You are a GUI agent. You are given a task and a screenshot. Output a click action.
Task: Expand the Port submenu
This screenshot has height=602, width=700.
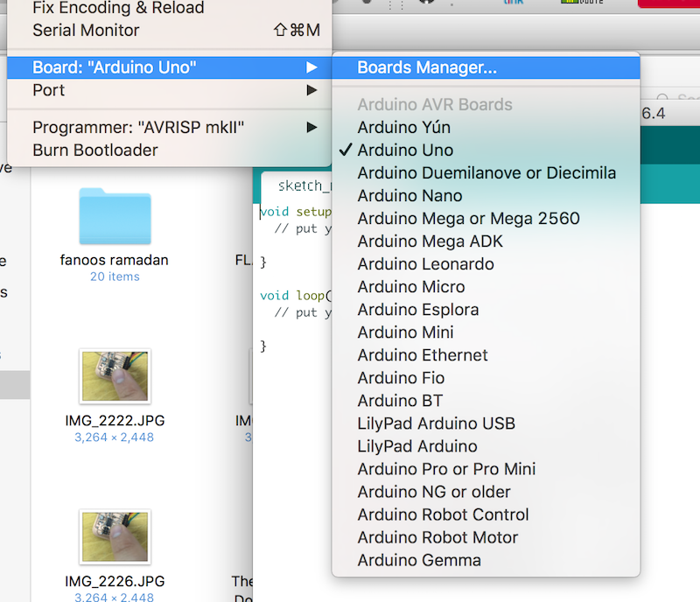(170, 90)
